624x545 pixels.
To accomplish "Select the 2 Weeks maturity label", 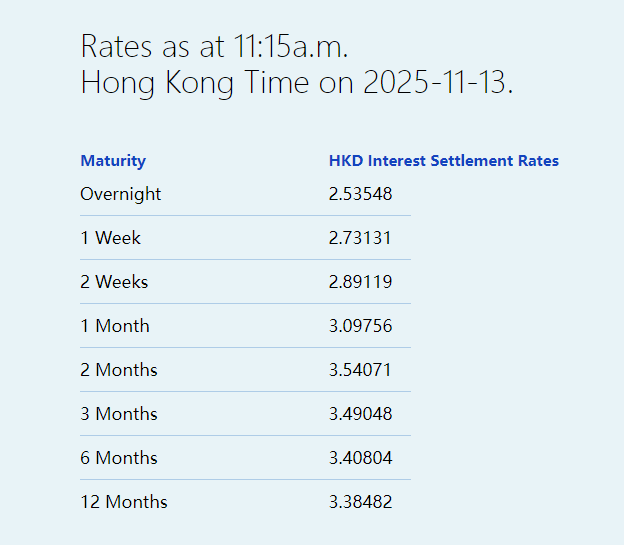I will tap(114, 282).
